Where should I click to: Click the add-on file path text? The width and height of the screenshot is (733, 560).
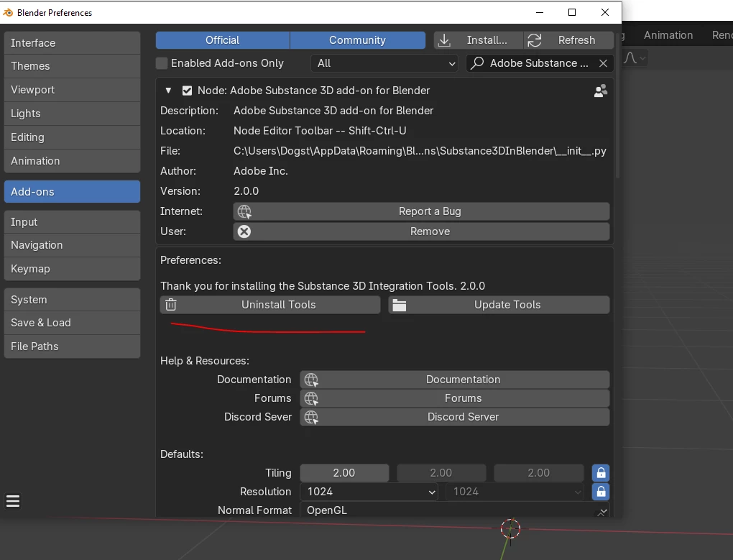click(420, 151)
